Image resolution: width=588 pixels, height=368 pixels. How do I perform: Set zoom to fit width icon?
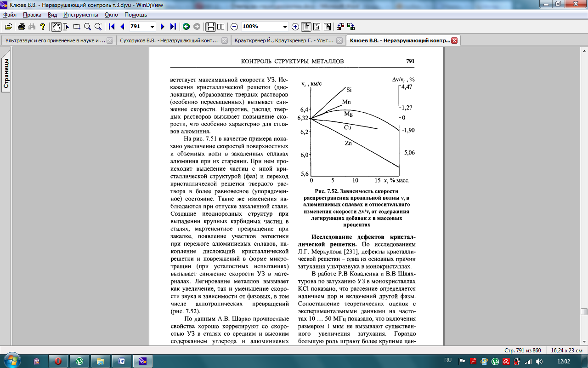tap(317, 27)
